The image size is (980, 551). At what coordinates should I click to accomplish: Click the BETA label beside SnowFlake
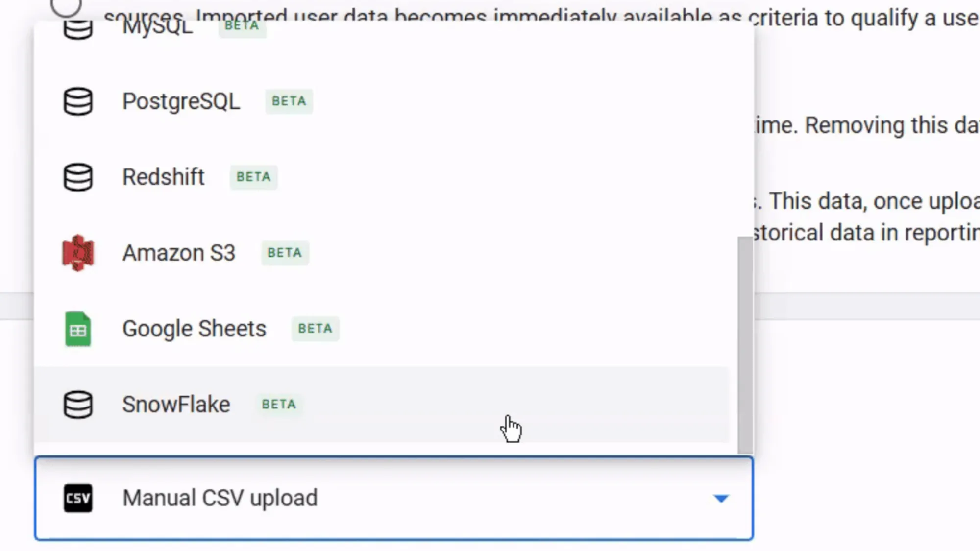[278, 404]
